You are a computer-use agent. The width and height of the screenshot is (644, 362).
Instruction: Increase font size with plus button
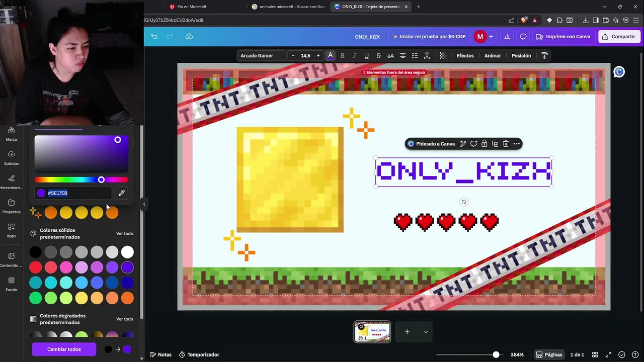tap(318, 56)
